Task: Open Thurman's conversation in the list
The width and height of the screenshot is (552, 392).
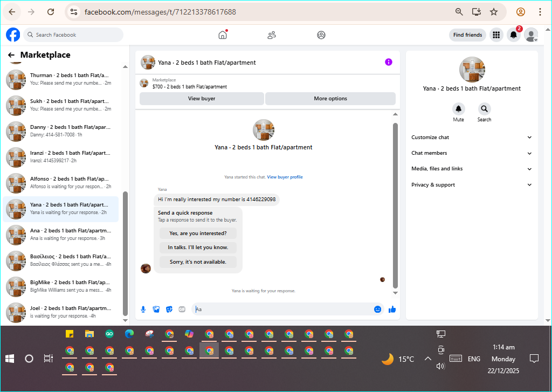Action: click(60, 79)
